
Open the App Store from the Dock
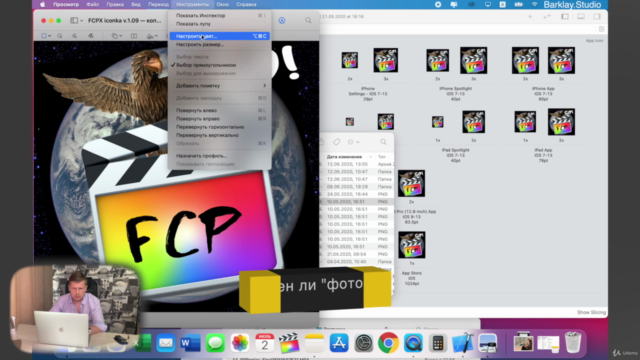coord(339,343)
